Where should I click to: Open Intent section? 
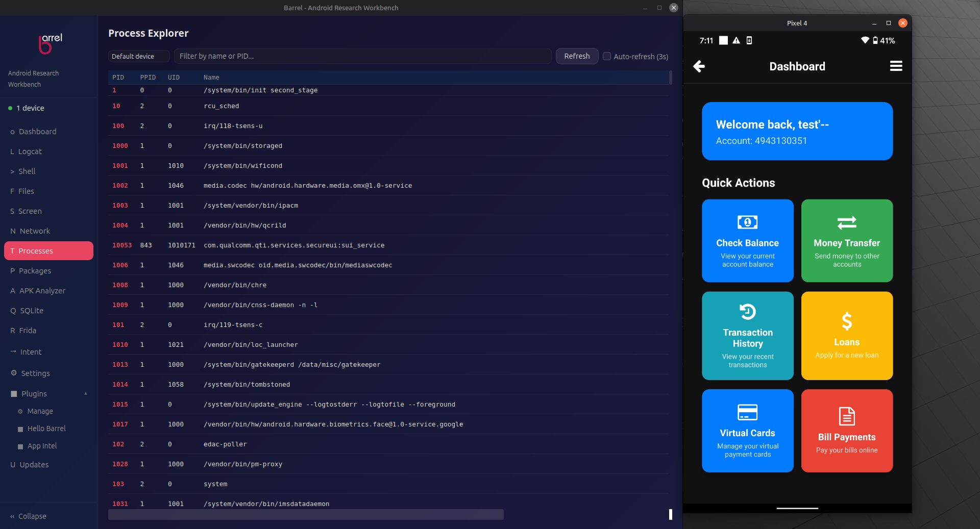pyautogui.click(x=48, y=352)
